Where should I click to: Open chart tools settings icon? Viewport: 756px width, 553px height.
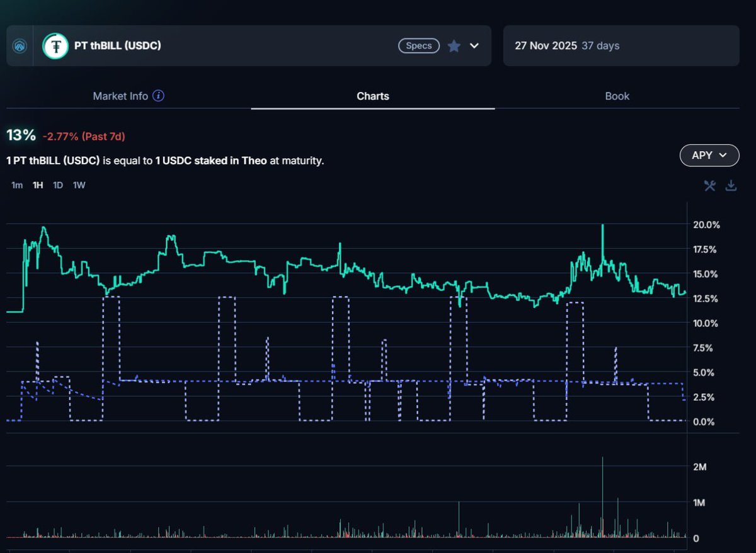coord(710,185)
